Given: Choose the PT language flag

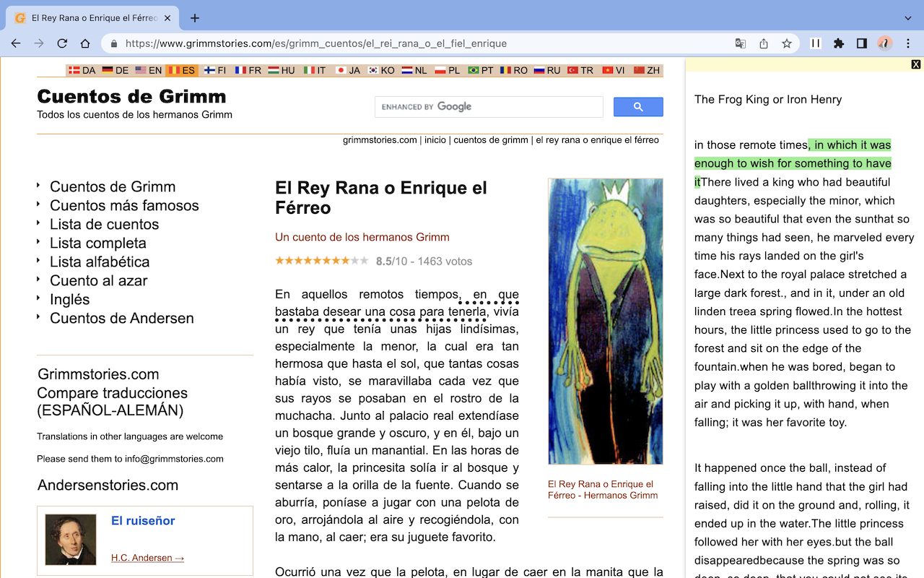Looking at the screenshot, I should point(481,70).
